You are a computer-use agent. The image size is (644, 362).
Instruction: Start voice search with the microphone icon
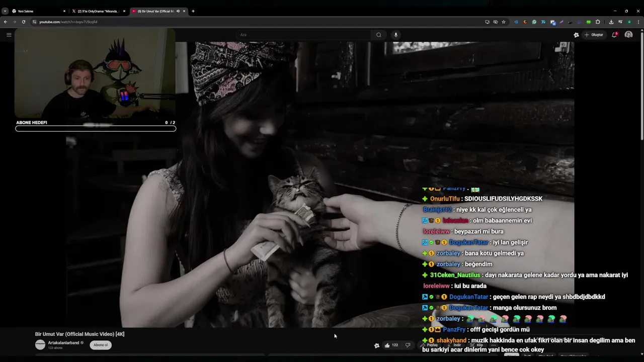396,35
